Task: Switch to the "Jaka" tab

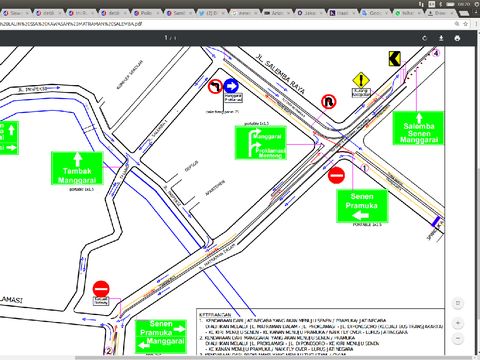Action: 310,13
